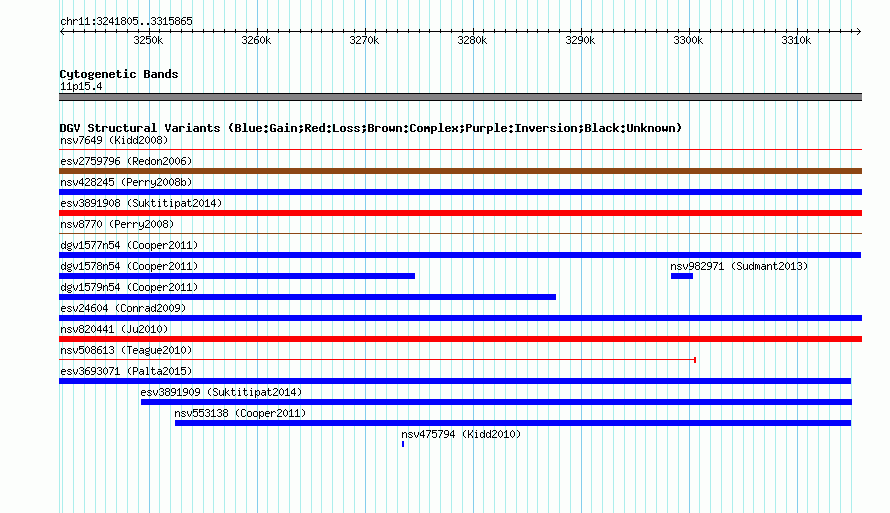Click the 3280k ruler tick label
Image resolution: width=890 pixels, height=513 pixels.
click(472, 40)
